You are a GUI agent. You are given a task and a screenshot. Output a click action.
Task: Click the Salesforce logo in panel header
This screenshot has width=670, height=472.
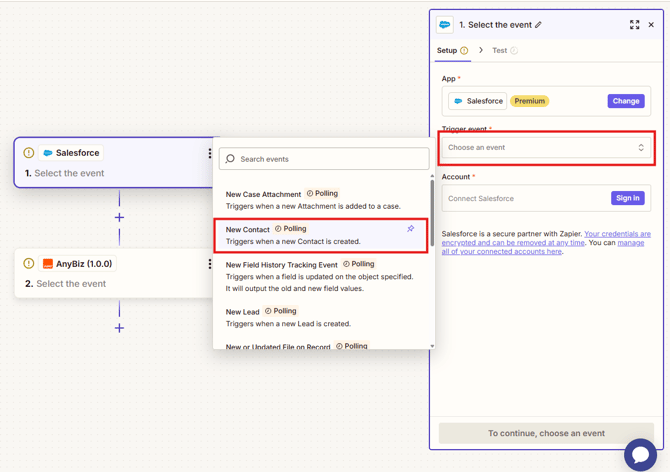(x=444, y=25)
